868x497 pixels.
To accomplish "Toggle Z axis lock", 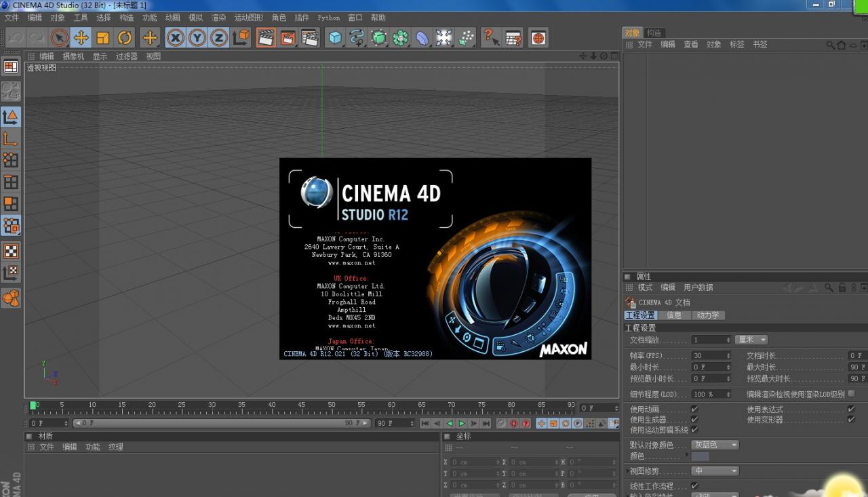I will (219, 38).
